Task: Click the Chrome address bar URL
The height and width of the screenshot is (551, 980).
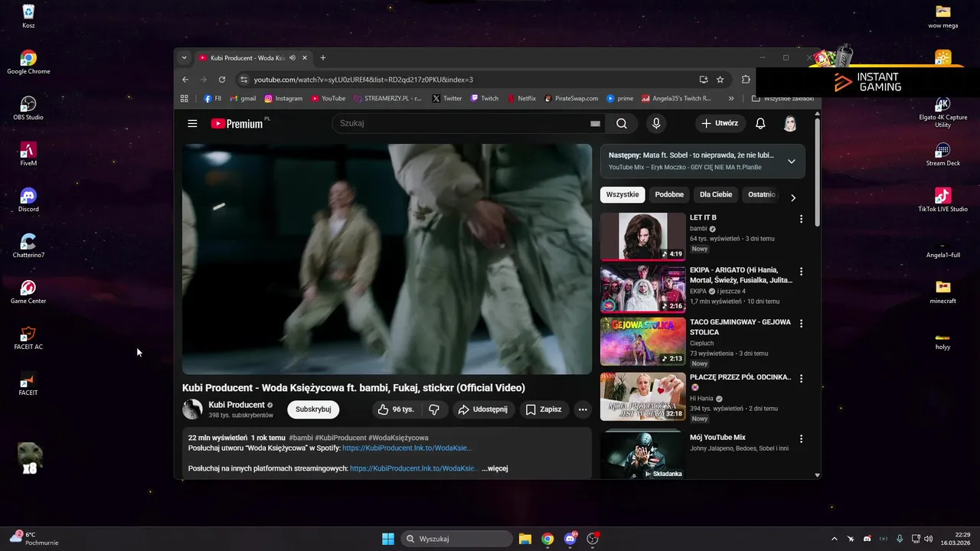Action: 363,80
